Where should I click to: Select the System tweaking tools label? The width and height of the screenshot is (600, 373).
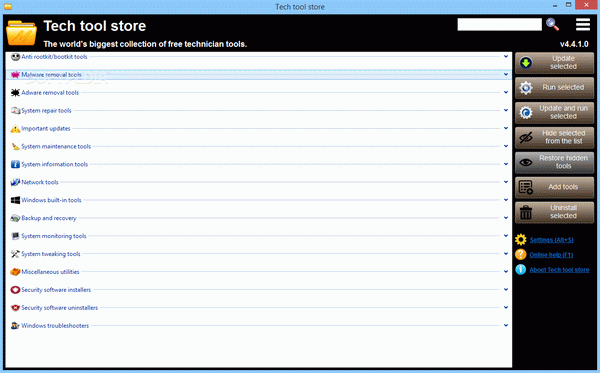point(51,254)
